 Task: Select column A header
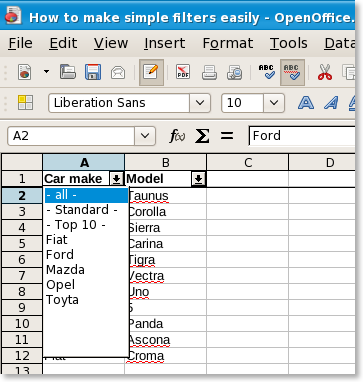84,162
